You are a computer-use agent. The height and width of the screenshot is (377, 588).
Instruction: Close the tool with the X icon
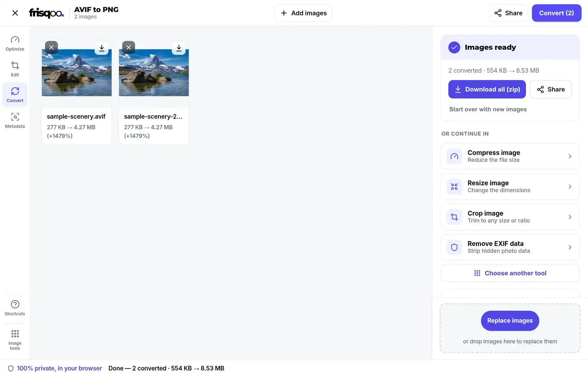point(15,13)
